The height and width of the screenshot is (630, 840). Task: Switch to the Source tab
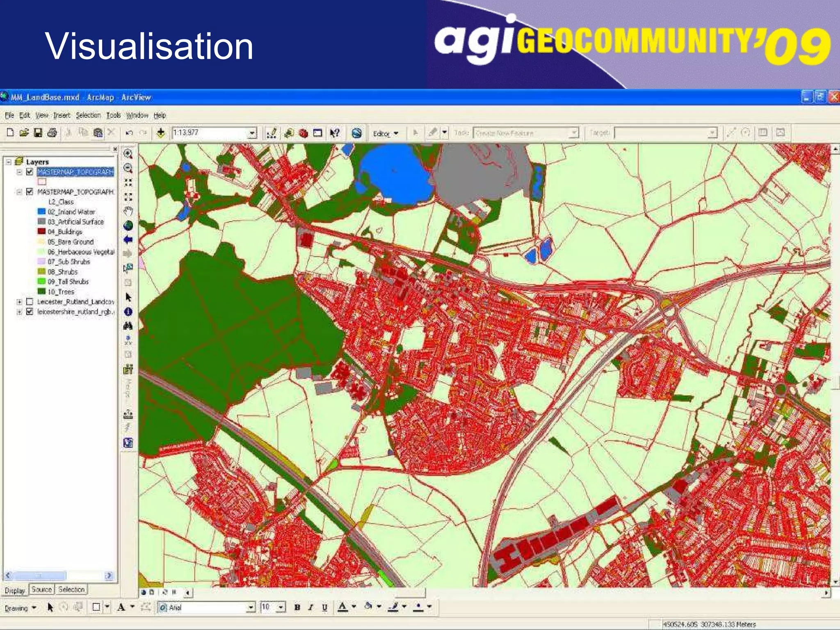pos(42,590)
